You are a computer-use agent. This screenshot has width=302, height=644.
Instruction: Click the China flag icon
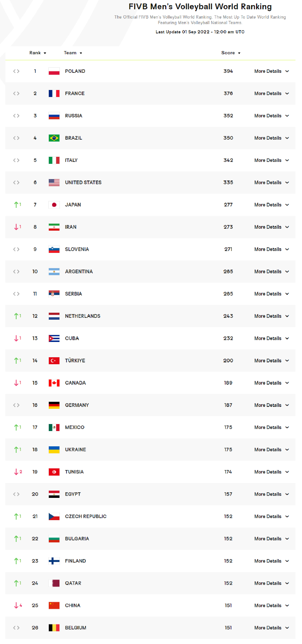pyautogui.click(x=54, y=606)
